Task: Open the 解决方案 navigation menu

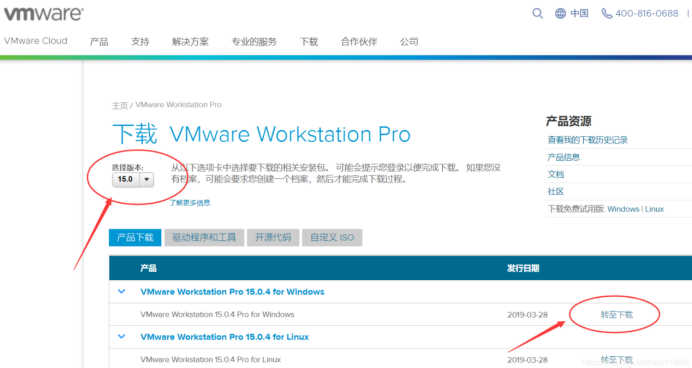Action: point(190,41)
